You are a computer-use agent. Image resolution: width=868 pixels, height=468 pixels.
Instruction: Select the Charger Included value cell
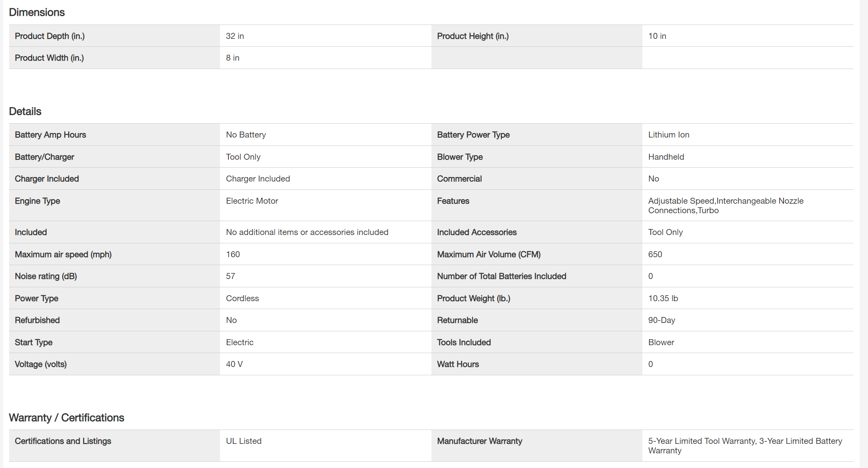click(258, 179)
